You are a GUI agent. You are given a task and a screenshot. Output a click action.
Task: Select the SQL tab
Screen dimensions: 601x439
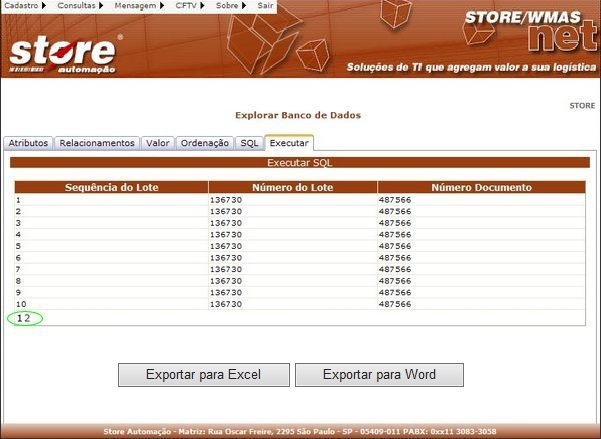point(249,143)
